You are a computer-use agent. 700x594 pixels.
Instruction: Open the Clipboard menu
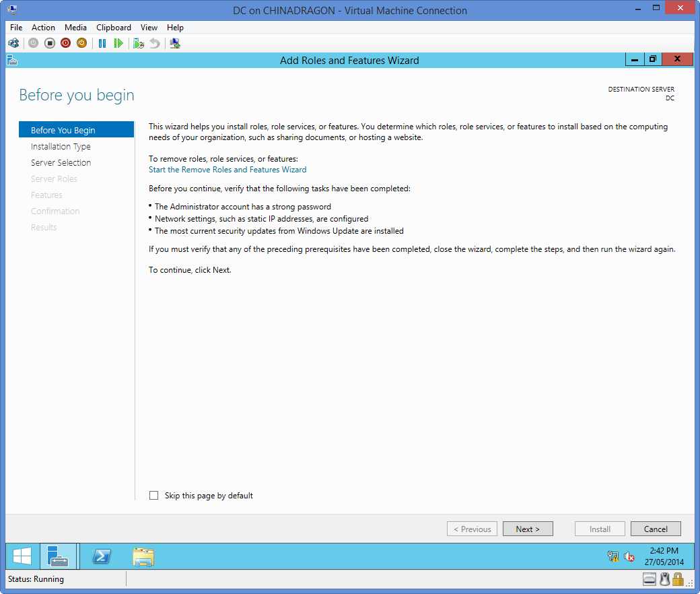point(114,28)
